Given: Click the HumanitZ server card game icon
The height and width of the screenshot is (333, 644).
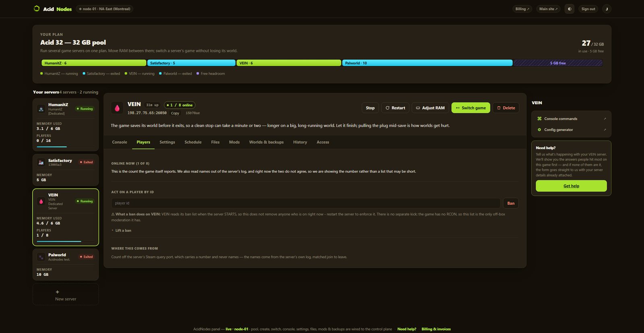Looking at the screenshot, I should 41,109.
